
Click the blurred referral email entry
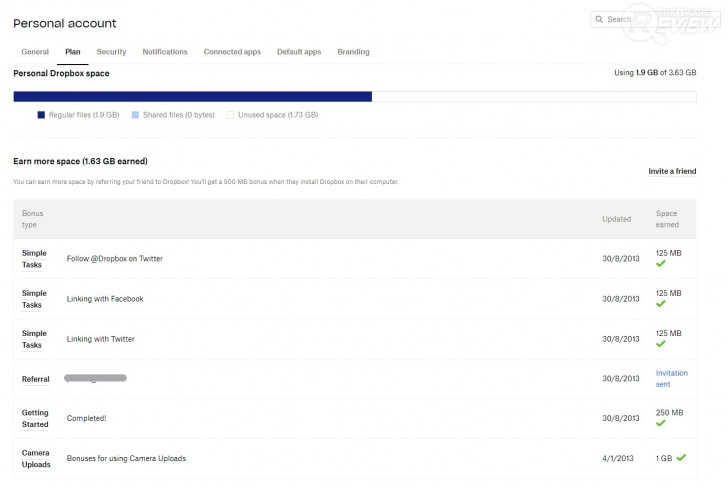click(x=95, y=378)
